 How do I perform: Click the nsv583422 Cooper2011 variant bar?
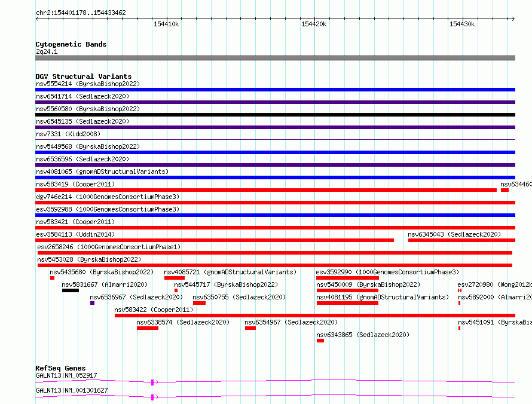pos(314,316)
